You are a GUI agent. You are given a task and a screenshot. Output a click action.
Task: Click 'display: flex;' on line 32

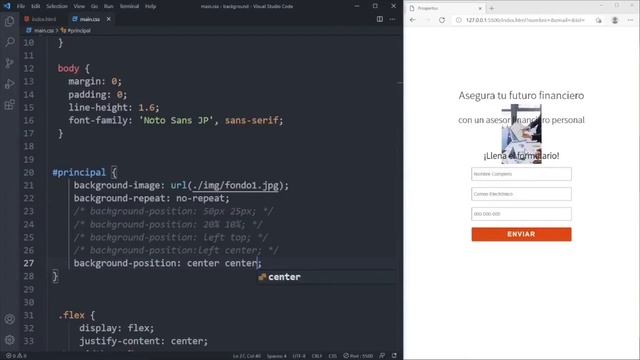pos(117,328)
